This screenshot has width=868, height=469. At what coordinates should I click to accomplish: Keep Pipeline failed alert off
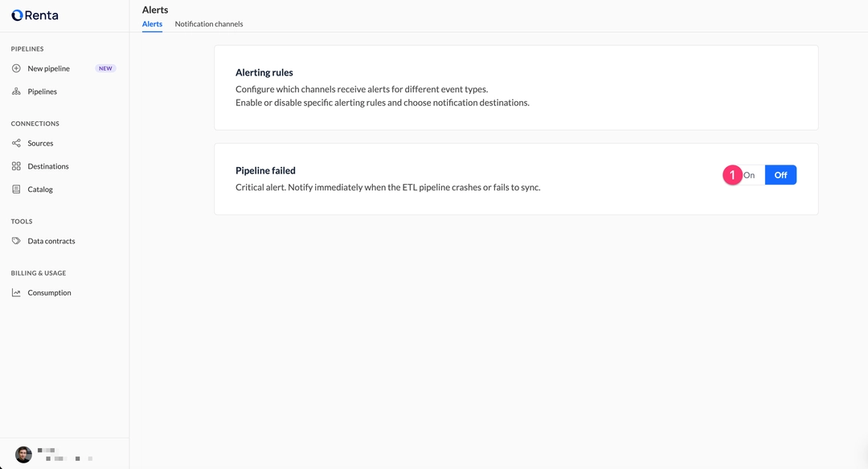[x=780, y=174]
